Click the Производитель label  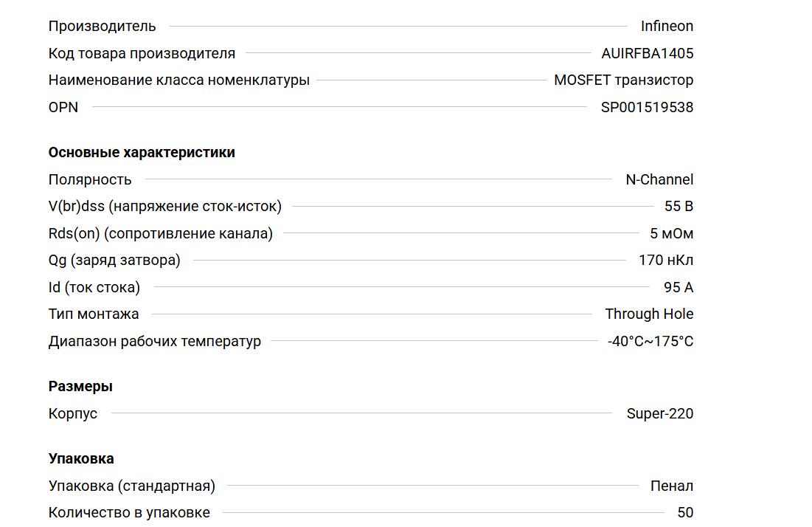102,27
